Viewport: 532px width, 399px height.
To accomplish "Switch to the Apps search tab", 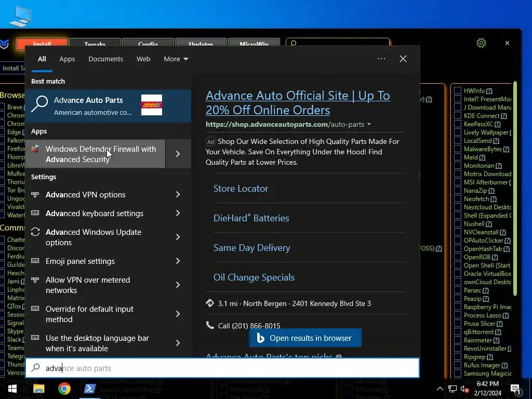I will (67, 59).
